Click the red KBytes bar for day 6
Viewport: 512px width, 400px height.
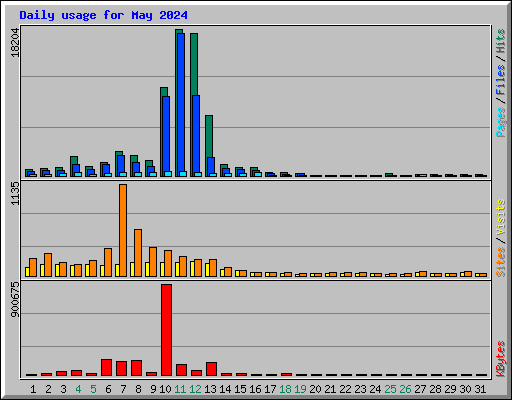(106, 367)
